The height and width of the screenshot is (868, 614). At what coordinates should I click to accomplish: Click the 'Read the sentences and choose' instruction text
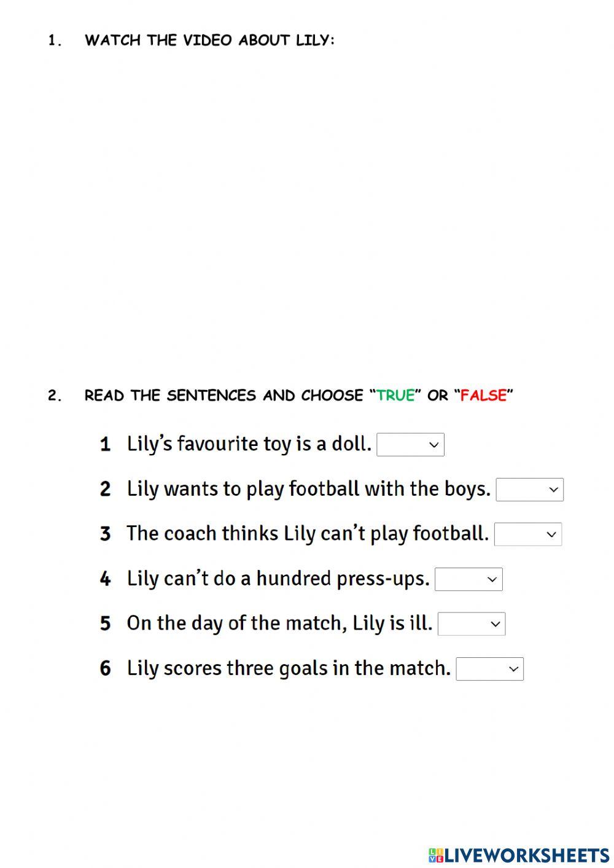click(x=223, y=396)
